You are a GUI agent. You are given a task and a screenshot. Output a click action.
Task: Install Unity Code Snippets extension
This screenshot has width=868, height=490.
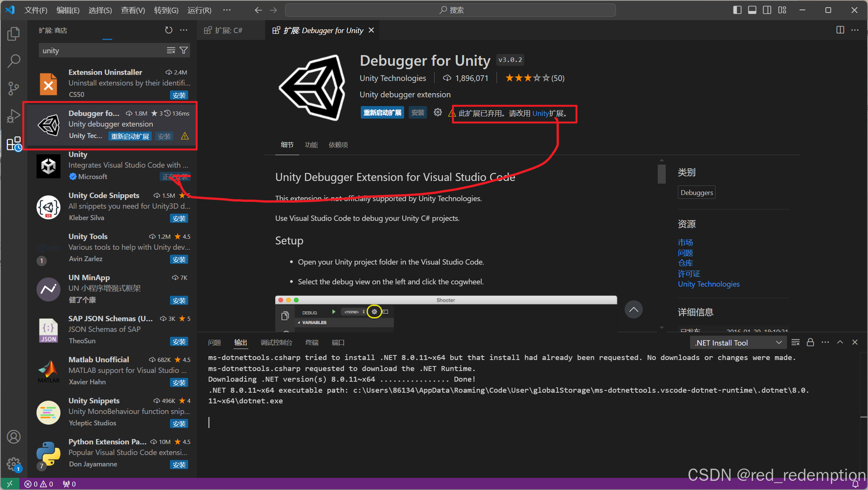point(179,218)
